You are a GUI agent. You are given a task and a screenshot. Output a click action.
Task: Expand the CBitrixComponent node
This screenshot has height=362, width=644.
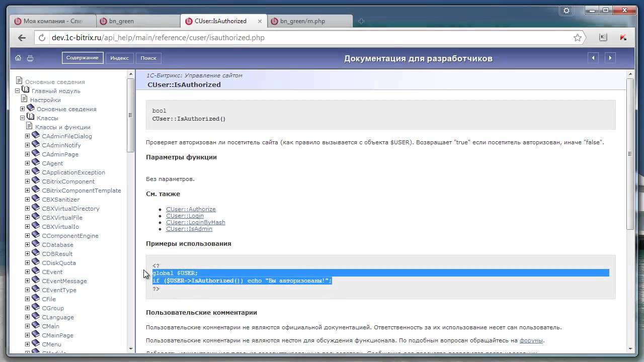28,182
